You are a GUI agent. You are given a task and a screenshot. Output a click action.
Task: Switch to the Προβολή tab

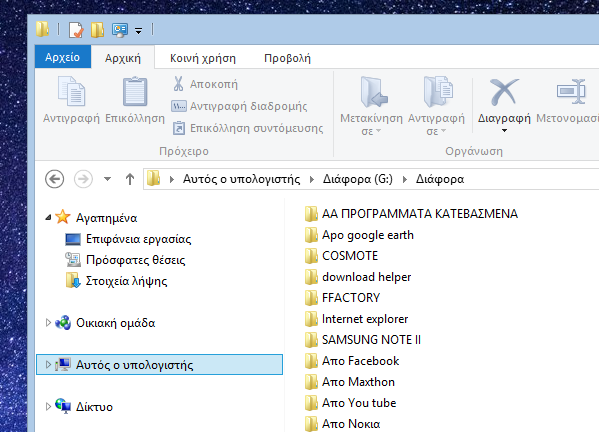pyautogui.click(x=287, y=58)
